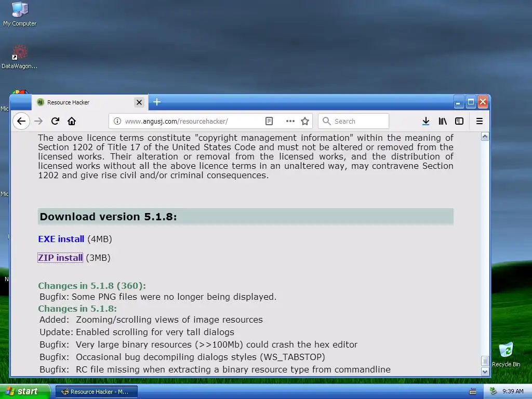
Task: Close the Resource Hacker tab
Action: (x=139, y=102)
